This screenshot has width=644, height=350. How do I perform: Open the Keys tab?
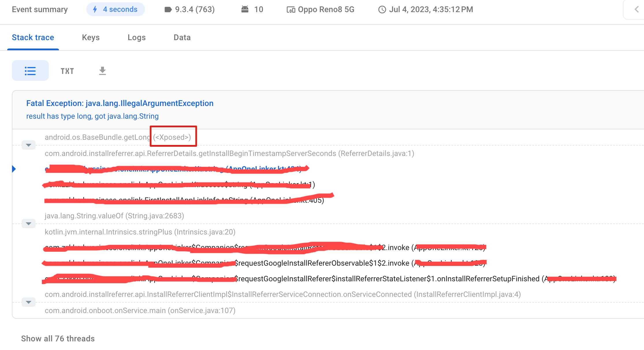click(91, 38)
